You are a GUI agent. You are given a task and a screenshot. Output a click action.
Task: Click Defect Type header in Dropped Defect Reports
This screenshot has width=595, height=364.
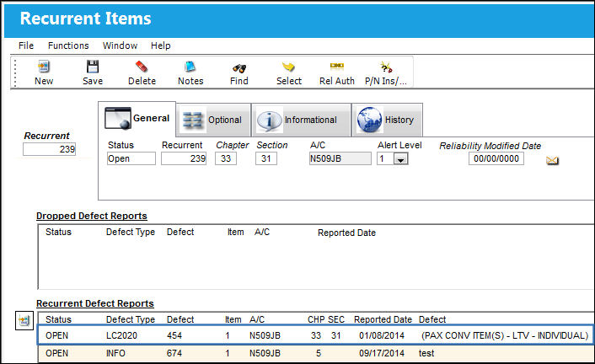click(130, 232)
